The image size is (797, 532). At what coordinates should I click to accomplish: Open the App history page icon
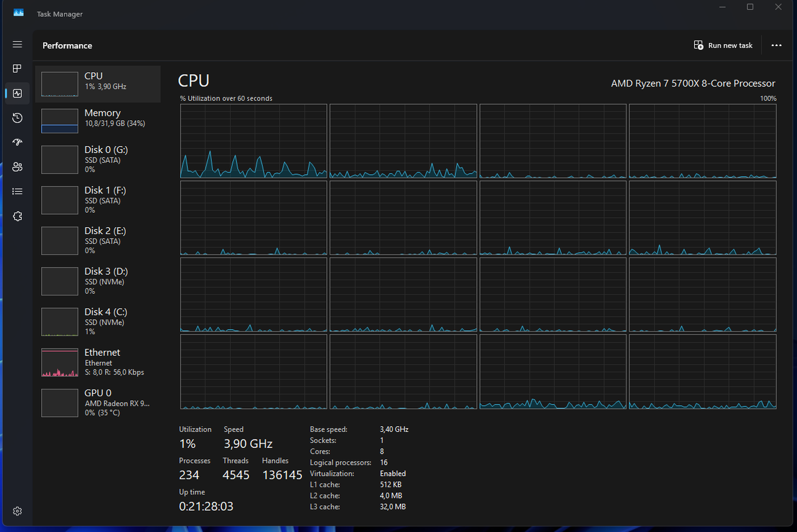[17, 118]
